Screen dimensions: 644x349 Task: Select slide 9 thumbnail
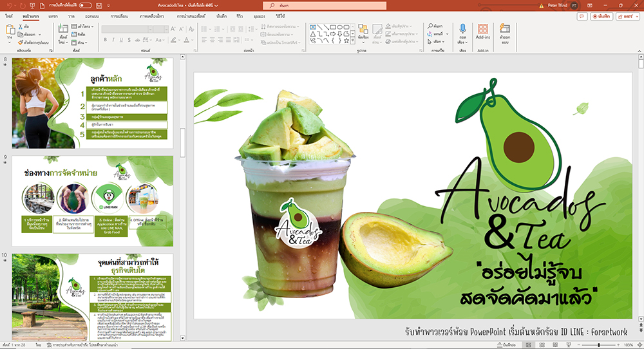click(92, 201)
